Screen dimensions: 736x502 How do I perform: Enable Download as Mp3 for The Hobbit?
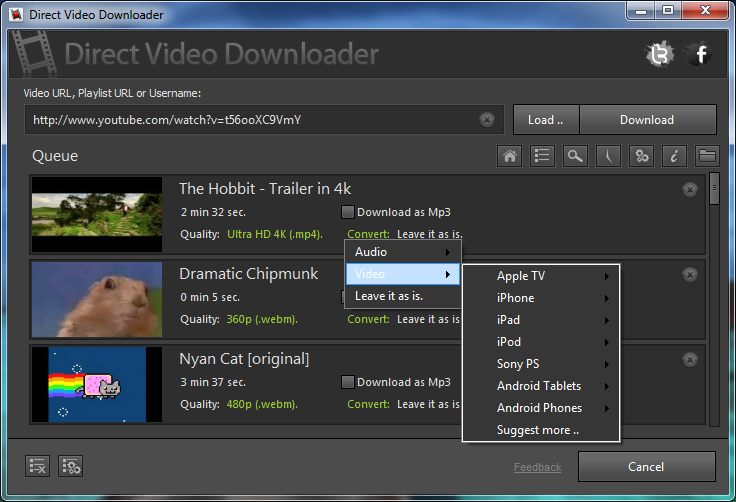(347, 212)
